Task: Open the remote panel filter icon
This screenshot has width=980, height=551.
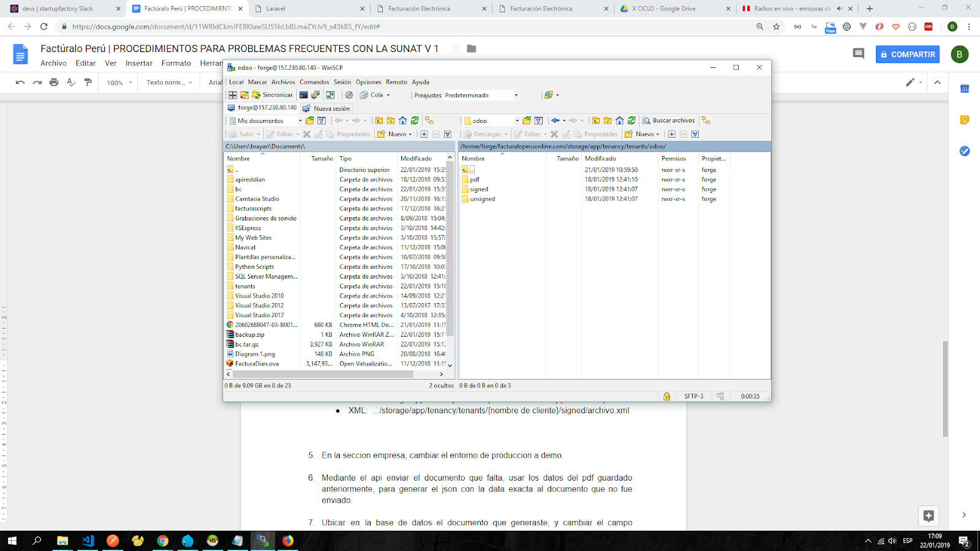Action: [538, 121]
